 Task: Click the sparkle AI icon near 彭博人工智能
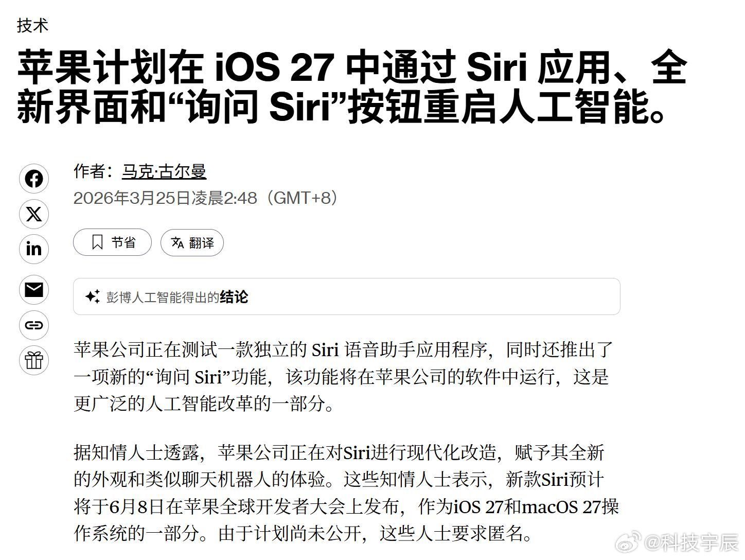[x=93, y=296]
